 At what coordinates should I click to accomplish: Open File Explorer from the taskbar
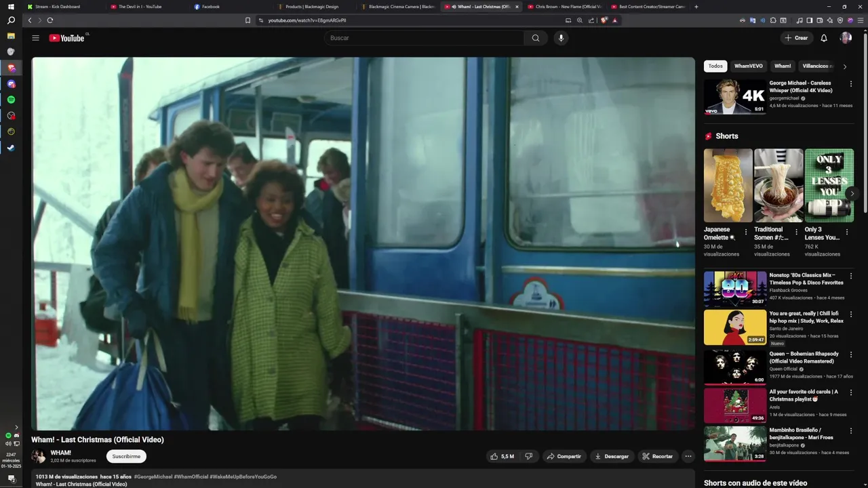click(x=11, y=36)
